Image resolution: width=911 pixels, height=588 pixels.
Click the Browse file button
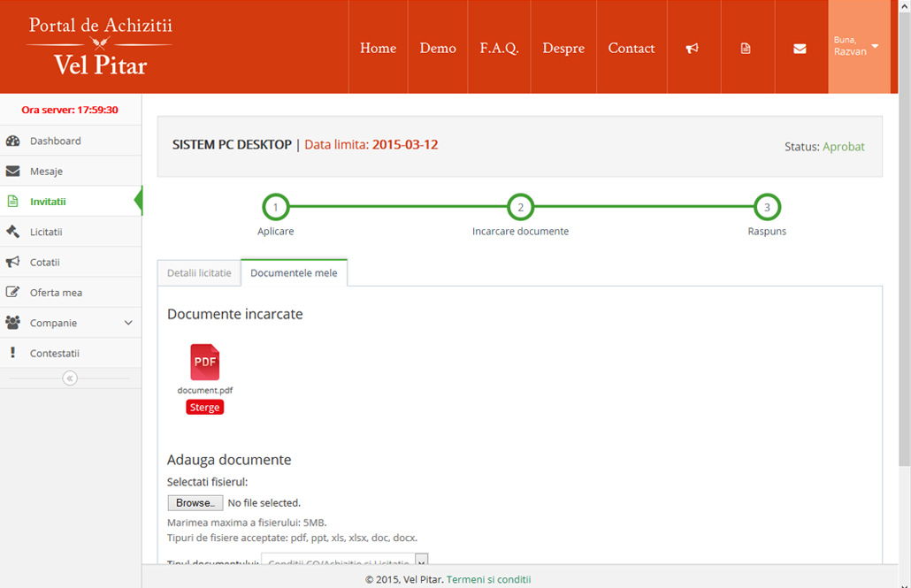pyautogui.click(x=195, y=502)
